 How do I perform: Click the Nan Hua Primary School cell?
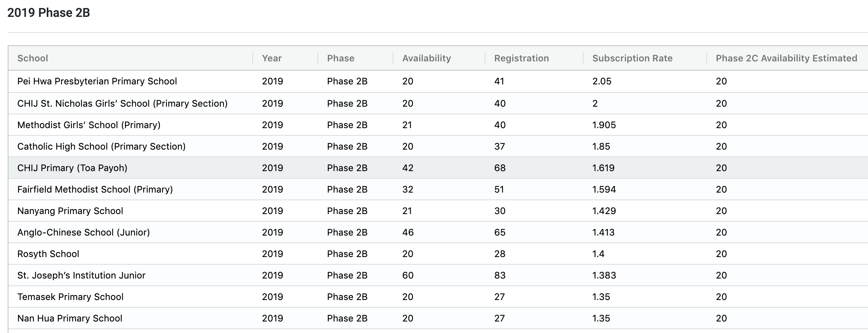[x=70, y=318]
